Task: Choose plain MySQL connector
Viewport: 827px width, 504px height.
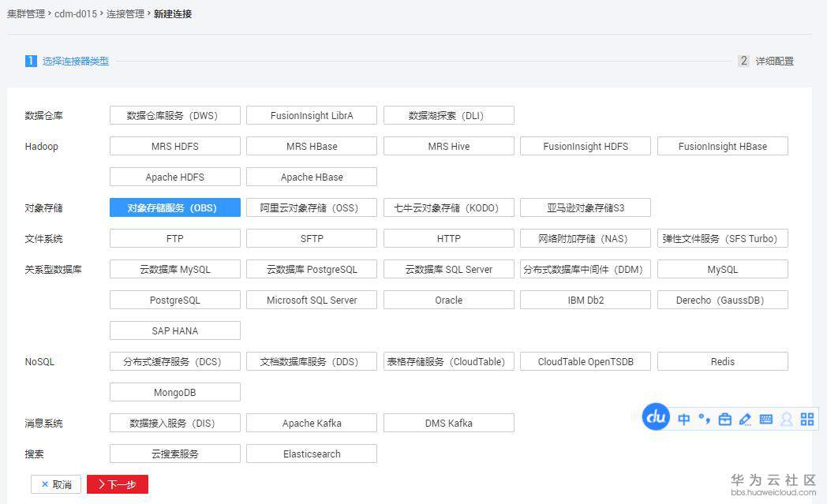Action: click(x=723, y=270)
